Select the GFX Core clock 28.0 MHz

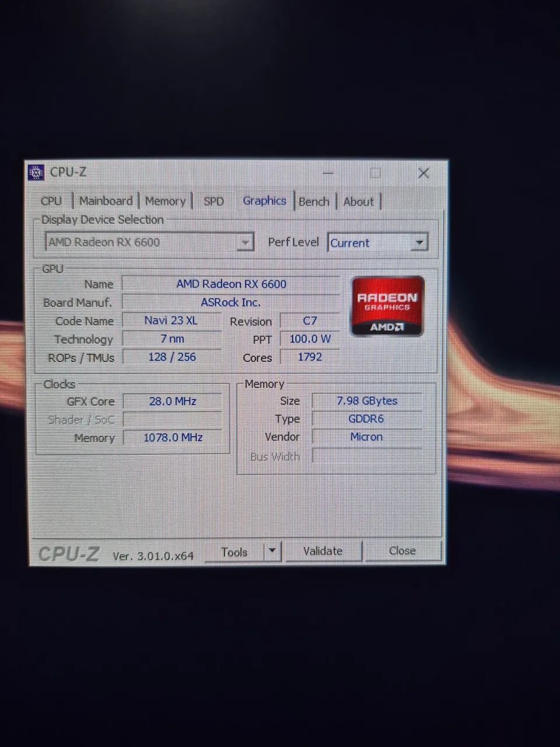173,402
